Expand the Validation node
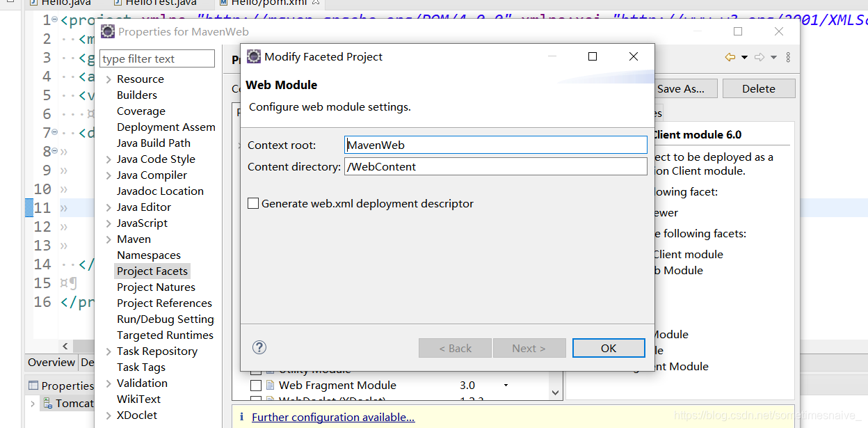The image size is (868, 428). 108,383
